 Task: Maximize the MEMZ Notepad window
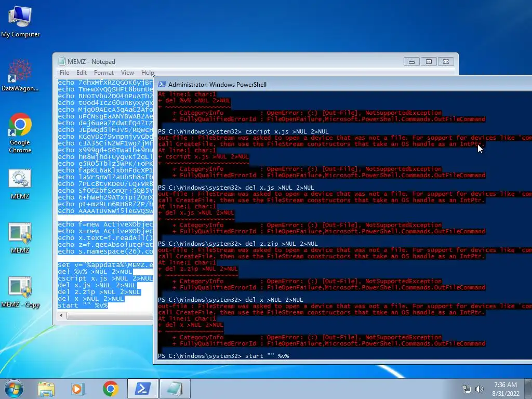pyautogui.click(x=429, y=62)
